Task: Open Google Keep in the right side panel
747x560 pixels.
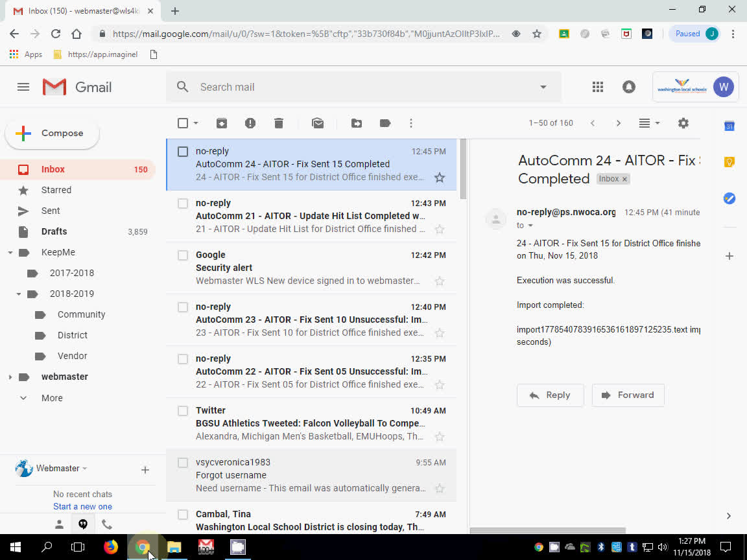Action: click(x=729, y=161)
